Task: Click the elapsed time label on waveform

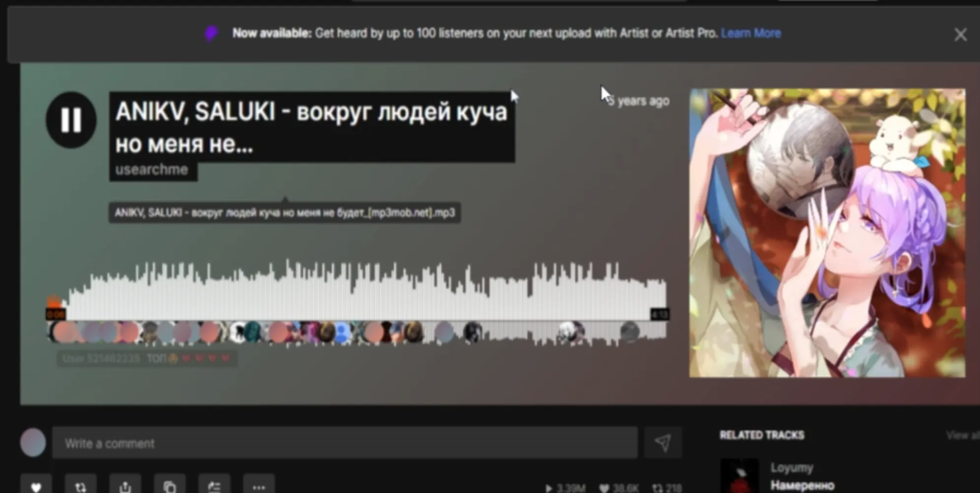Action: (x=56, y=314)
